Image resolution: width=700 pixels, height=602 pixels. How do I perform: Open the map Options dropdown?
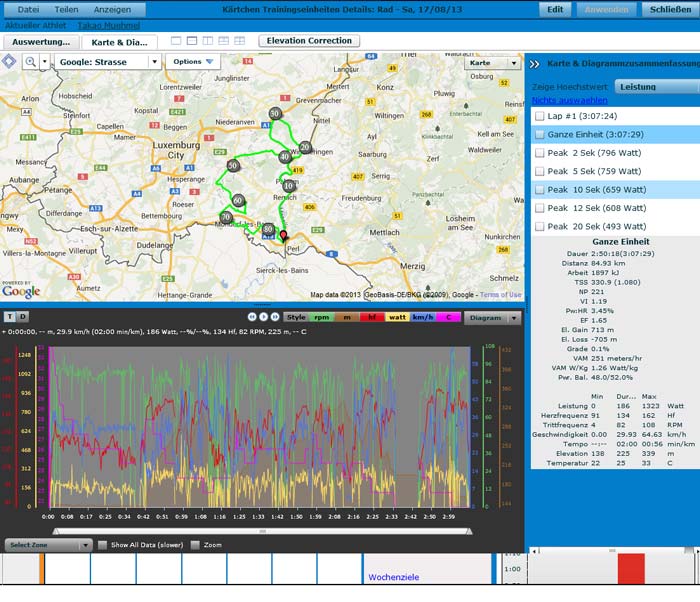pyautogui.click(x=193, y=62)
